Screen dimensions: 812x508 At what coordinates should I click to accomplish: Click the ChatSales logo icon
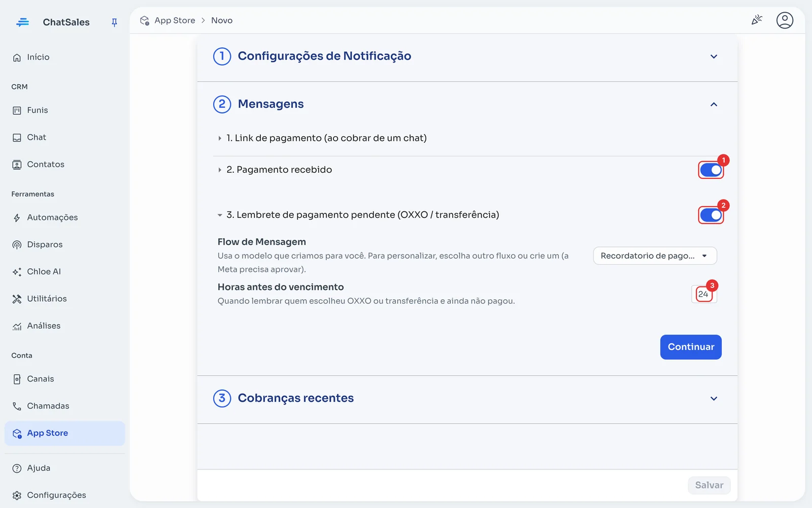pyautogui.click(x=22, y=22)
